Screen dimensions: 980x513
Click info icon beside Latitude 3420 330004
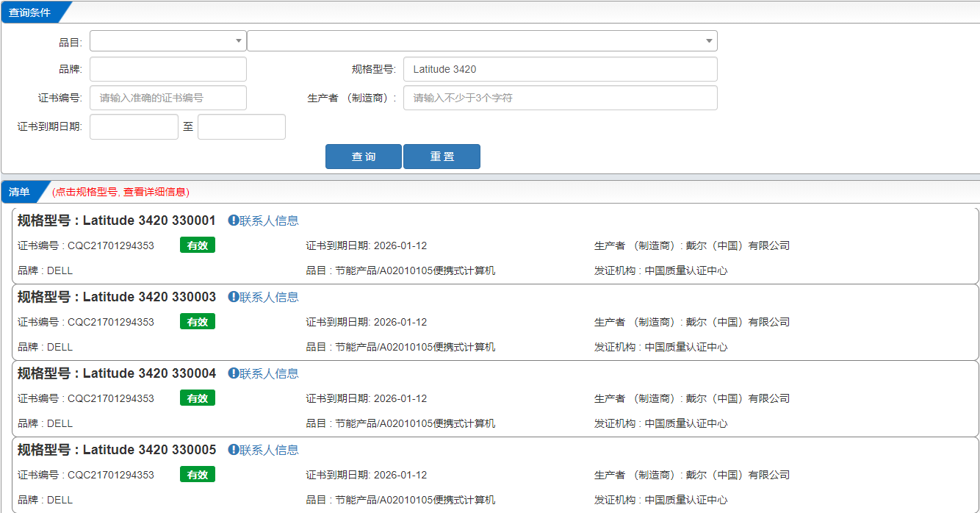pos(234,373)
